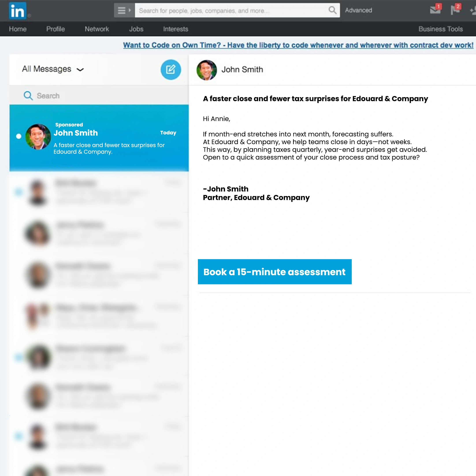
Task: Click the Advanced search link
Action: 358,10
